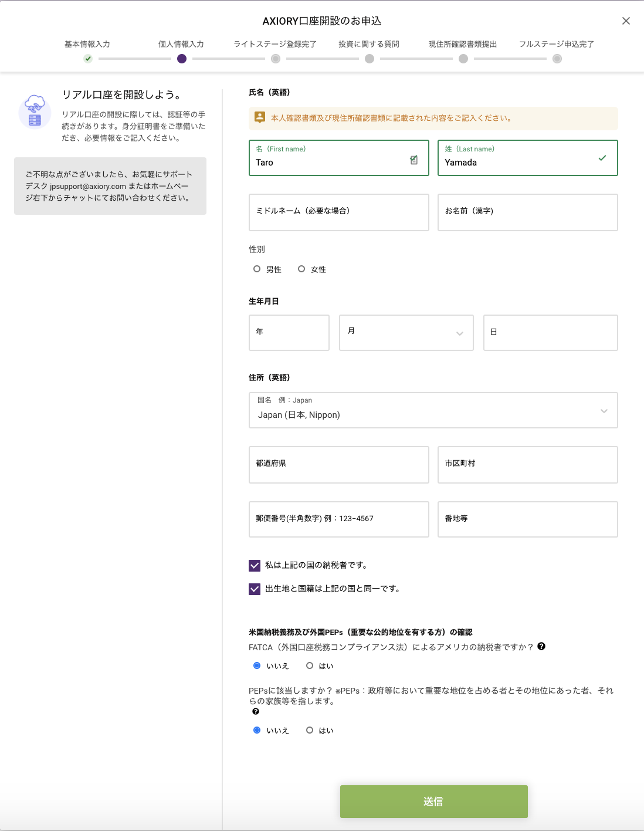Click the completed 基本情報入力 step checkmark
This screenshot has height=831, width=644.
(x=88, y=59)
